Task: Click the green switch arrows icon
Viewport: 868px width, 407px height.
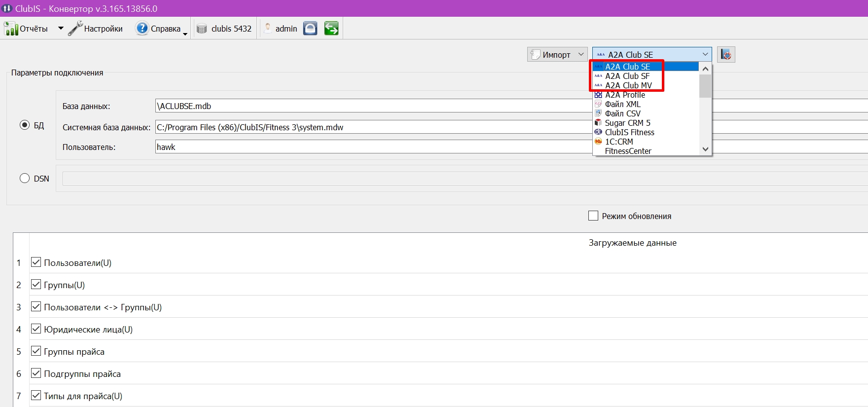Action: coord(331,29)
